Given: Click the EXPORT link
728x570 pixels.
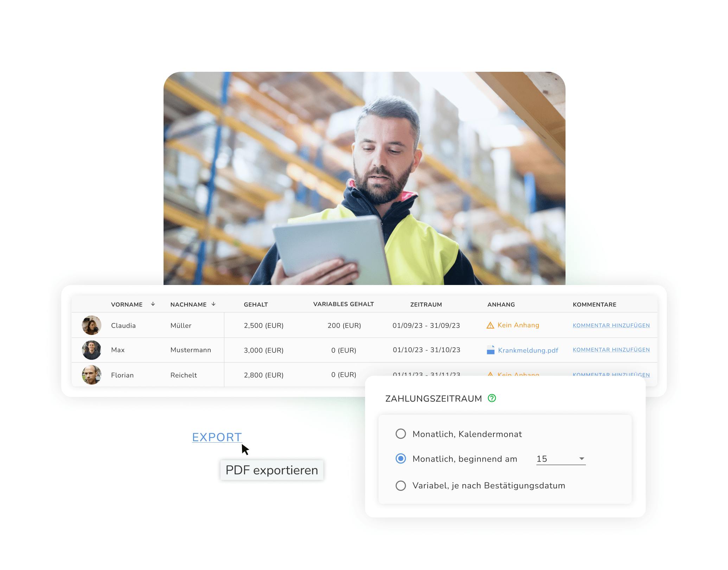Looking at the screenshot, I should tap(217, 437).
